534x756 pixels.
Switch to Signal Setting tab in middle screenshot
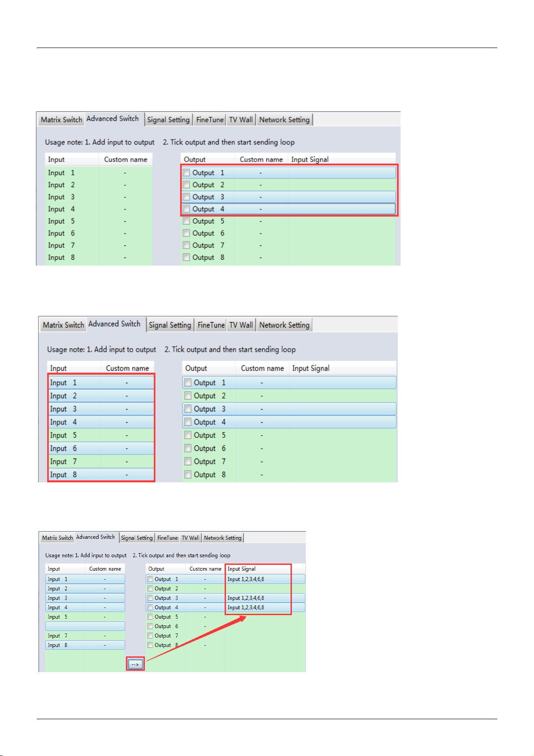pyautogui.click(x=170, y=325)
